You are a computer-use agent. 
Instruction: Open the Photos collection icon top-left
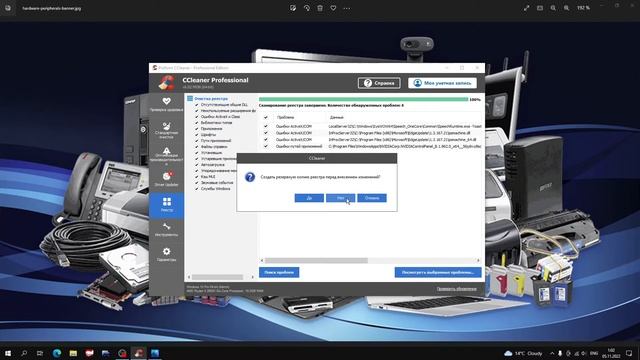(8, 8)
